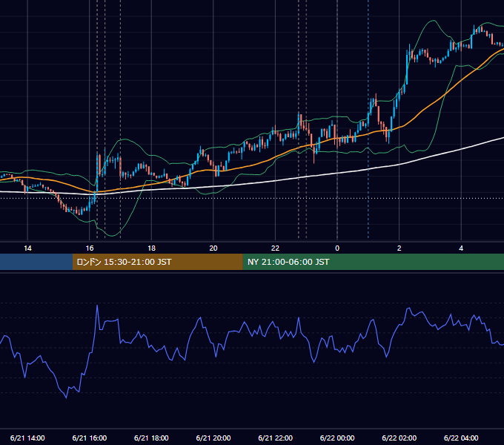Image resolution: width=504 pixels, height=445 pixels.
Task: Click the '22' hour axis label
Action: click(275, 248)
